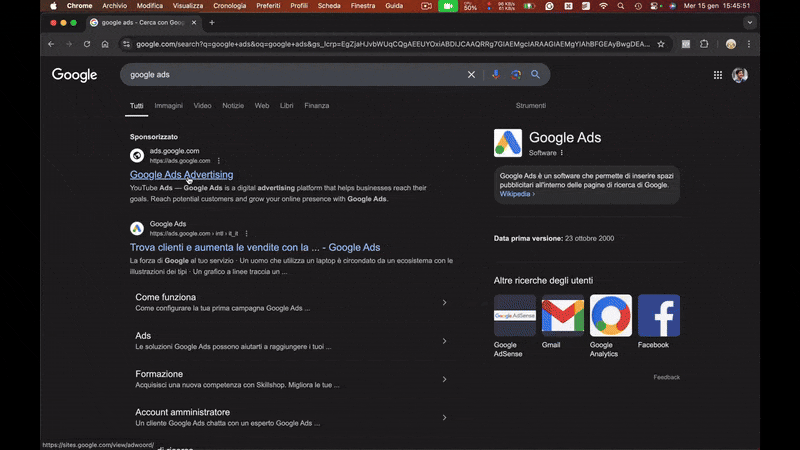Open the Gmail related search

click(562, 321)
